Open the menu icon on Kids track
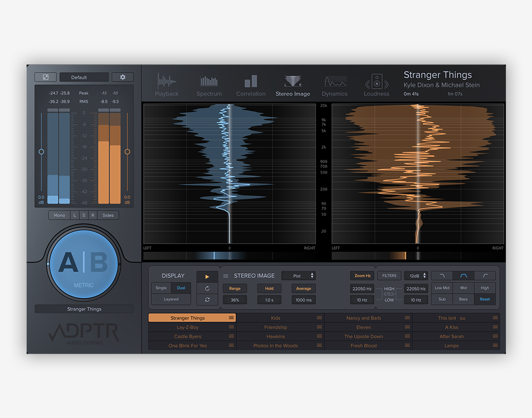 pyautogui.click(x=319, y=318)
